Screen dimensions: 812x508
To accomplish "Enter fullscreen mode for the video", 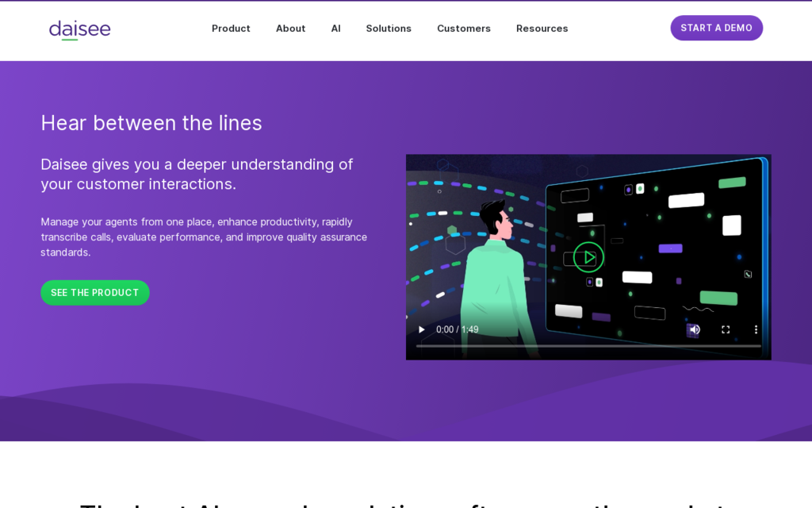I will (x=726, y=329).
